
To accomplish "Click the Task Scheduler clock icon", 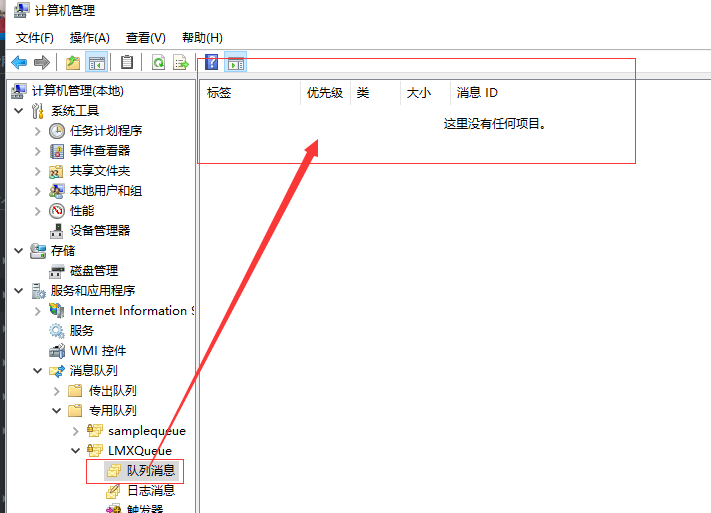I will point(57,131).
